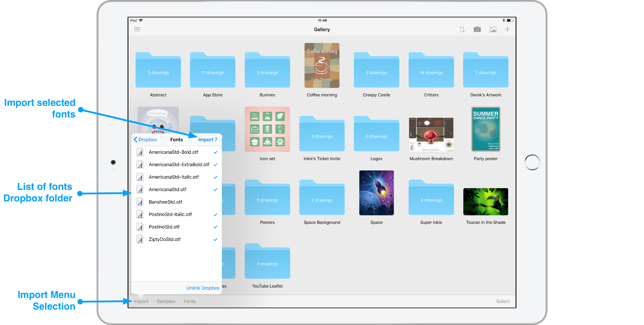644x325 pixels.
Task: Click the PostinoStd-Italic.otf file name
Action: (170, 214)
